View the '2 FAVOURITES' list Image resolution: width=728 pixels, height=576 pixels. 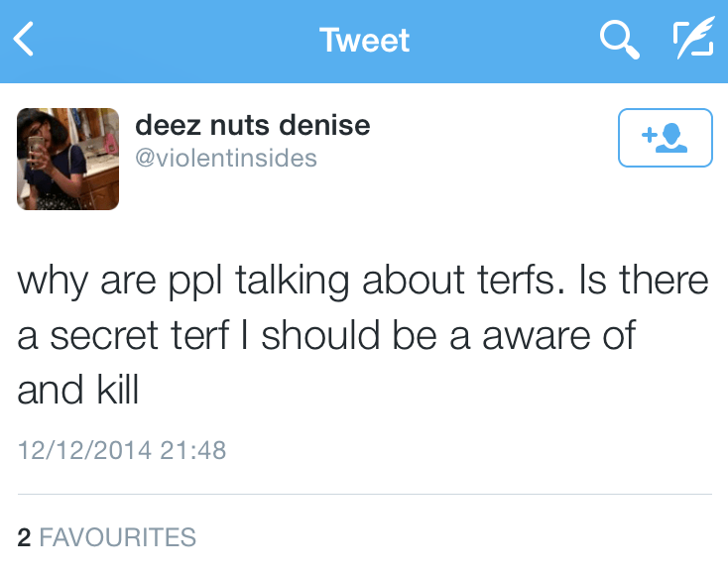pos(107,537)
